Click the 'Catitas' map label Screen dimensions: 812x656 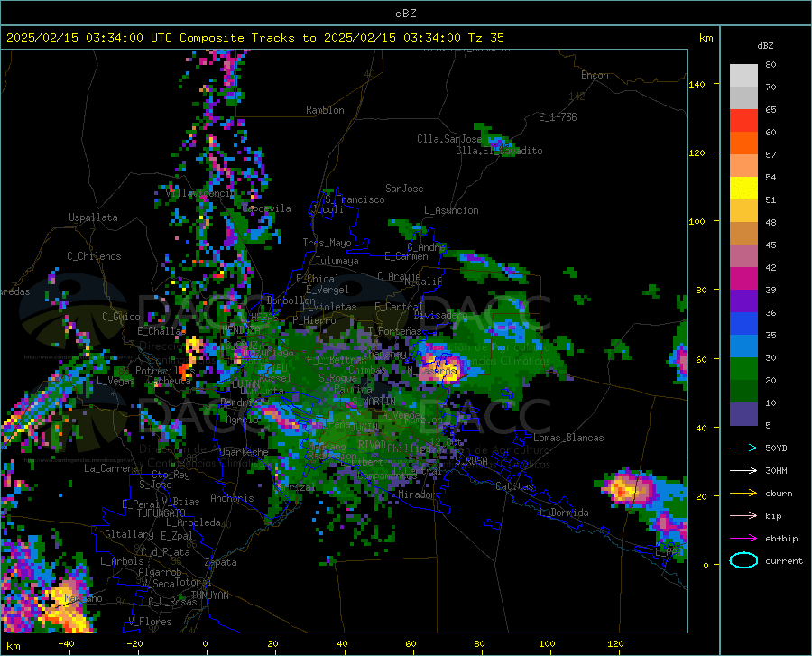[x=514, y=486]
